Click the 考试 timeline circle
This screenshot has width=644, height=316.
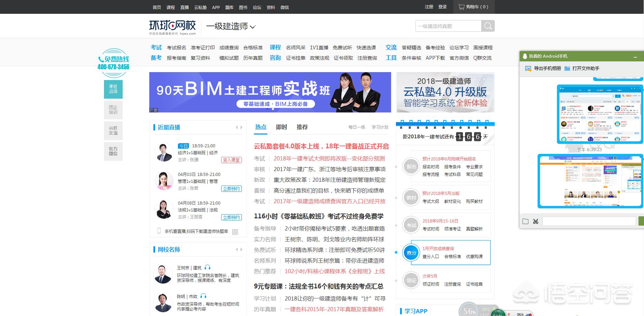coord(411,225)
